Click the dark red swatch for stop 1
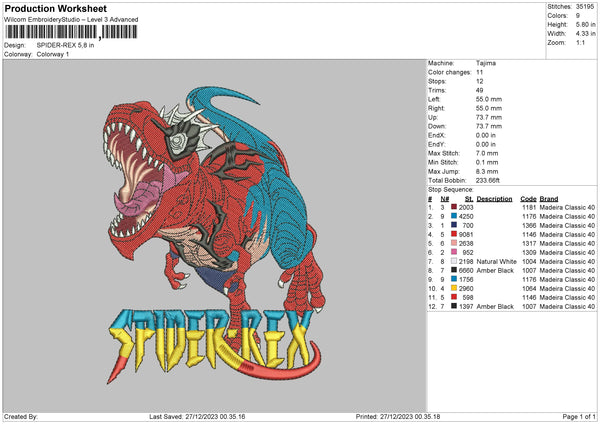 [454, 207]
